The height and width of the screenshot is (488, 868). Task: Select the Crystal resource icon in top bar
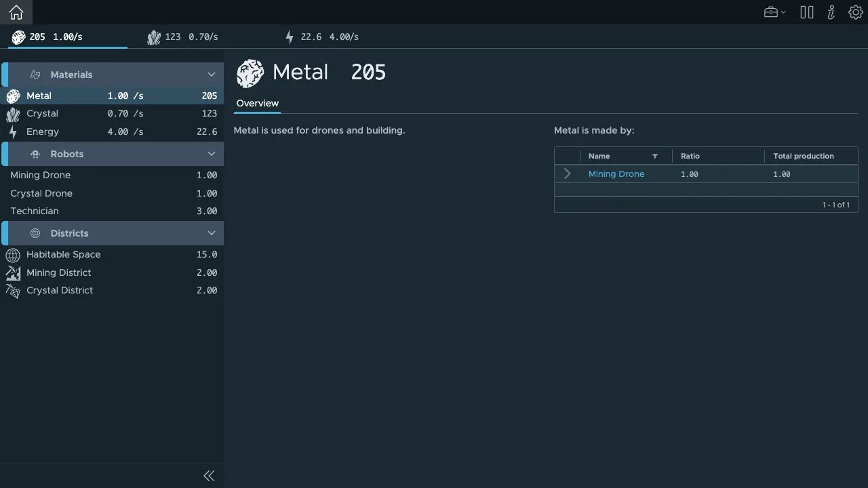(154, 37)
